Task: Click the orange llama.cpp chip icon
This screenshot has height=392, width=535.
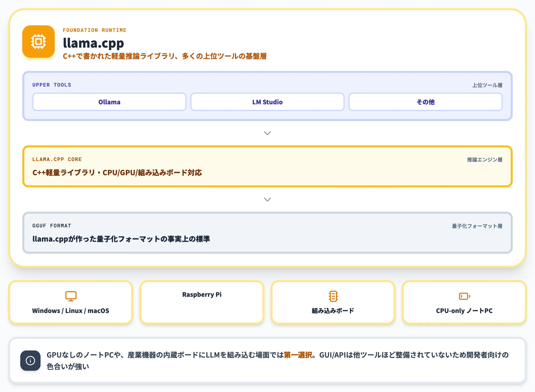Action: [x=39, y=42]
